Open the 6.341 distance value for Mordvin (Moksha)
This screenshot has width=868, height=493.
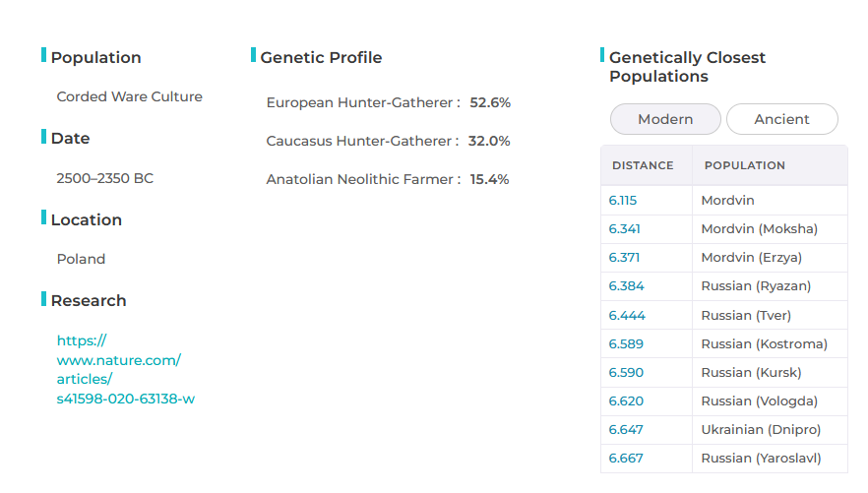point(624,229)
